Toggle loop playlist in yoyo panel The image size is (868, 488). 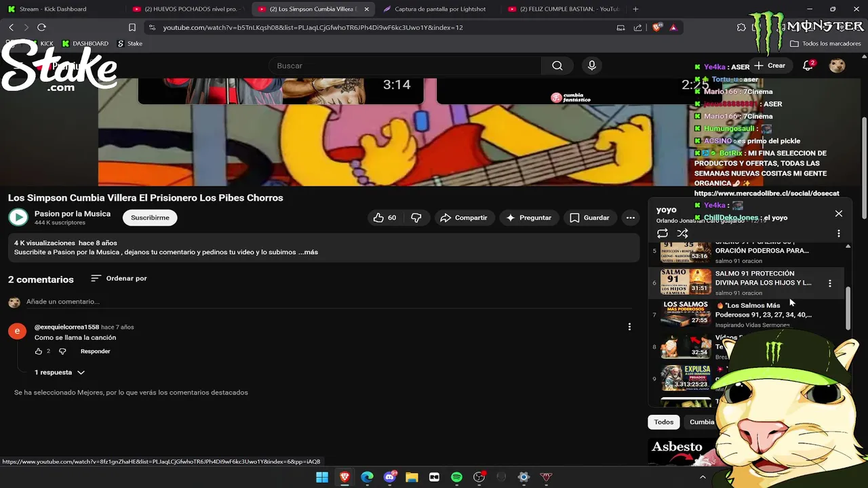point(663,233)
